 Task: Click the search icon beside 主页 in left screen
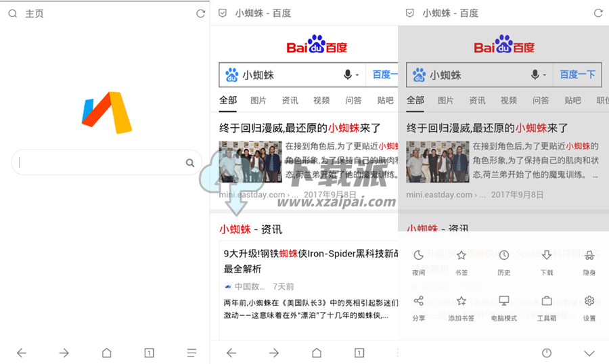point(12,14)
